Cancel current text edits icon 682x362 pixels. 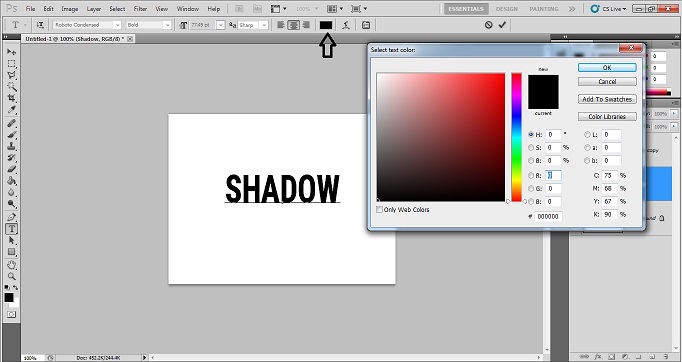488,25
